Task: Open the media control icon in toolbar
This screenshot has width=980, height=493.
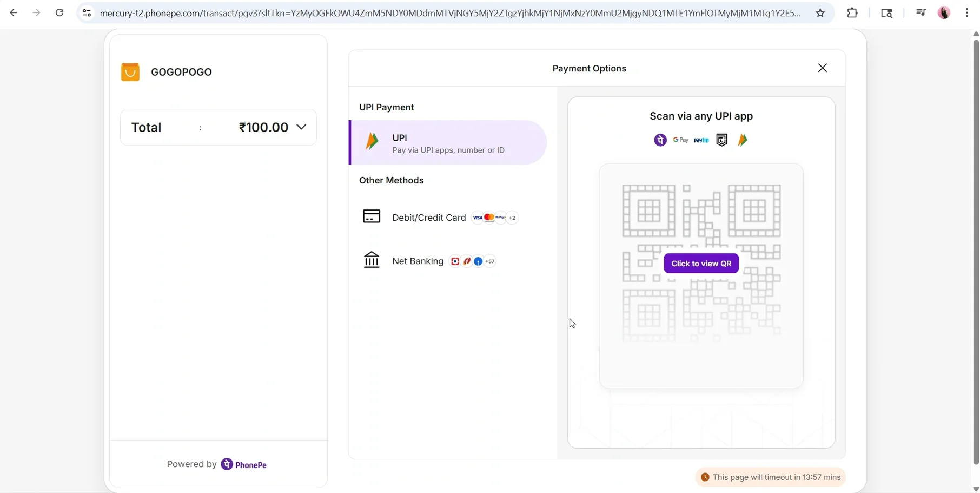Action: tap(921, 12)
